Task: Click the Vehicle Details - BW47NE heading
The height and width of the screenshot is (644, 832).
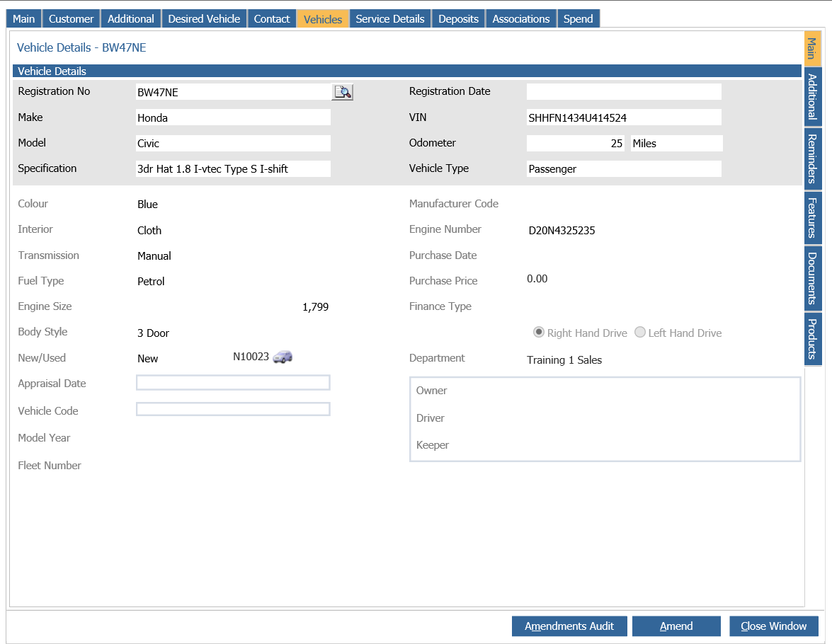Action: pos(81,47)
